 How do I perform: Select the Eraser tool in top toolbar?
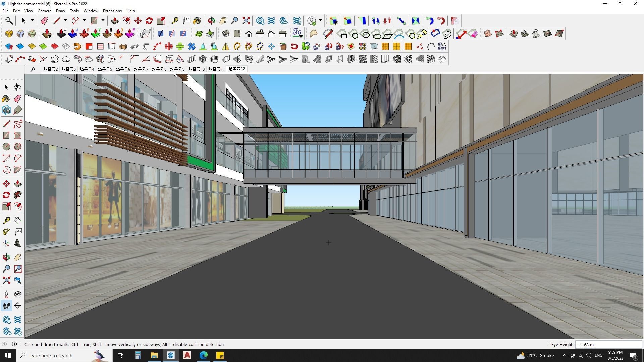pyautogui.click(x=44, y=21)
